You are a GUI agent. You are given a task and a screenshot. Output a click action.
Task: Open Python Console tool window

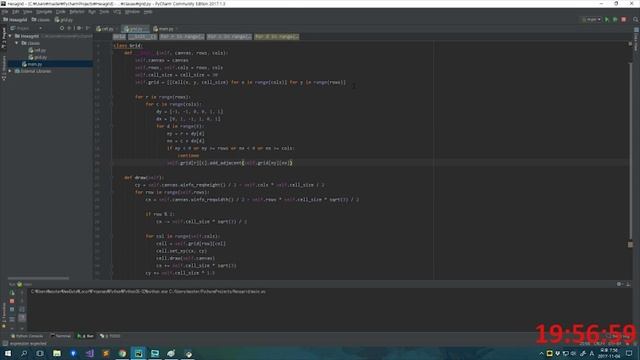coord(27,336)
